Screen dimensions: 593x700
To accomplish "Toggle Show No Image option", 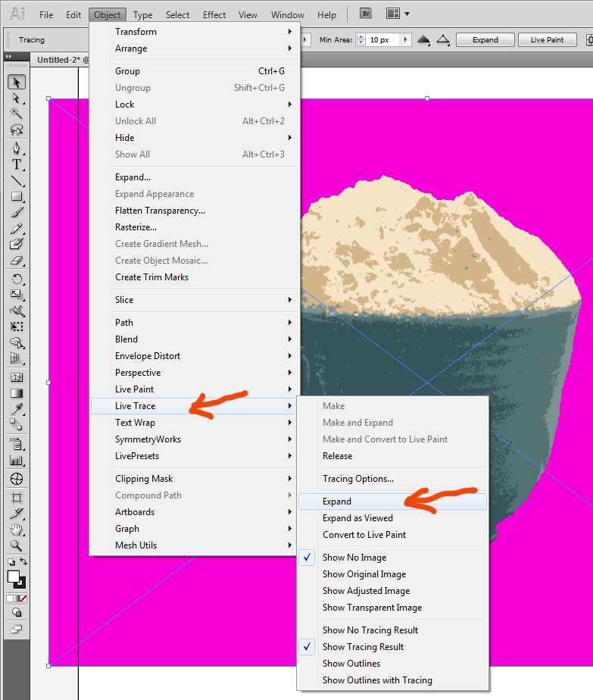I will (x=354, y=558).
